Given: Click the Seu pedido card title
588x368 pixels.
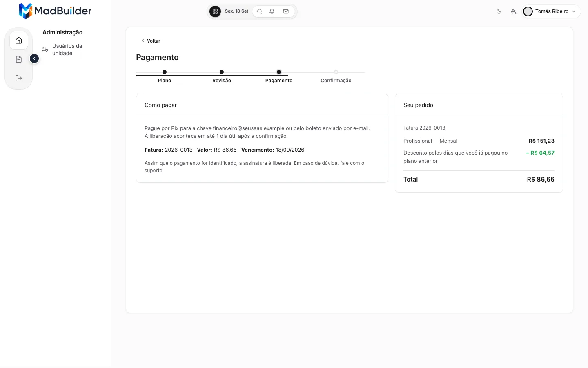Looking at the screenshot, I should point(418,105).
